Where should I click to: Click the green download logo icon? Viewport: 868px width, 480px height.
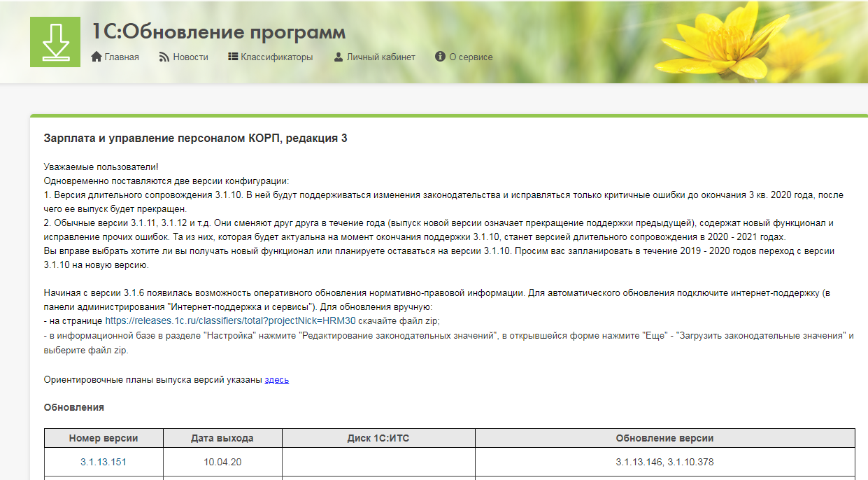tap(55, 41)
